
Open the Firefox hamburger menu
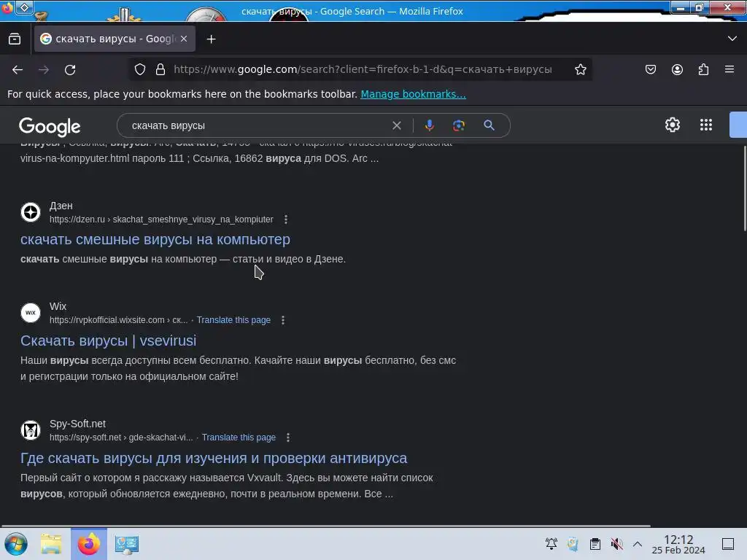pos(729,69)
